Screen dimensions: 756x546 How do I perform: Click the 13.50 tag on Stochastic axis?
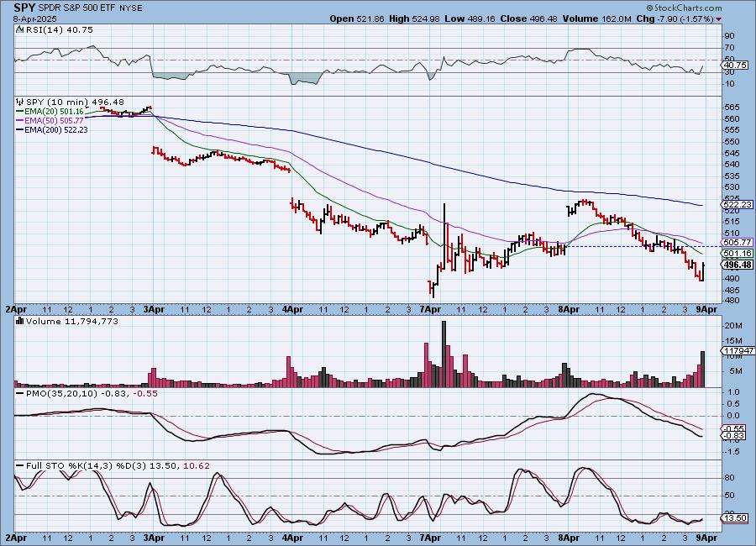coord(735,518)
